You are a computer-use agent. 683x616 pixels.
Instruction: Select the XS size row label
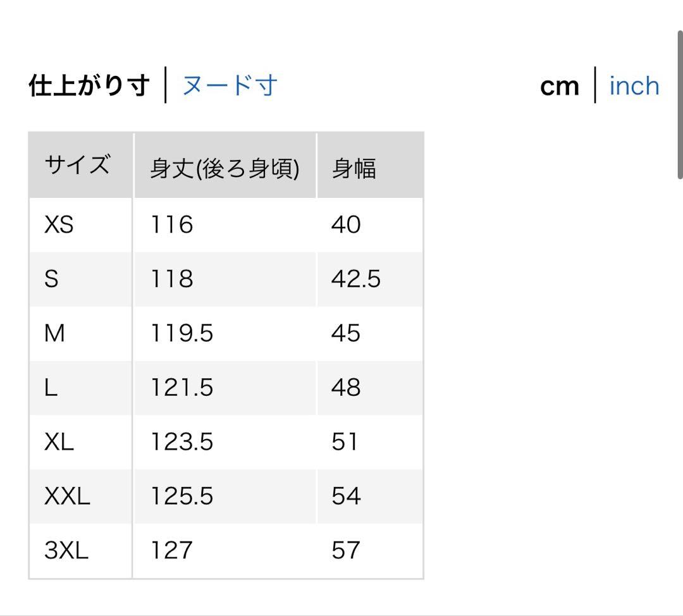point(59,225)
